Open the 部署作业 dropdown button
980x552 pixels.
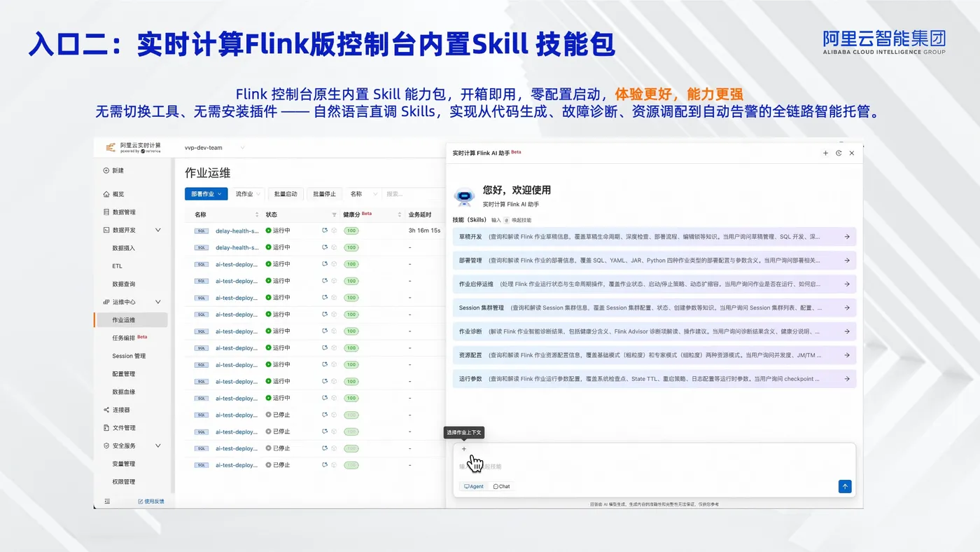[x=206, y=194]
